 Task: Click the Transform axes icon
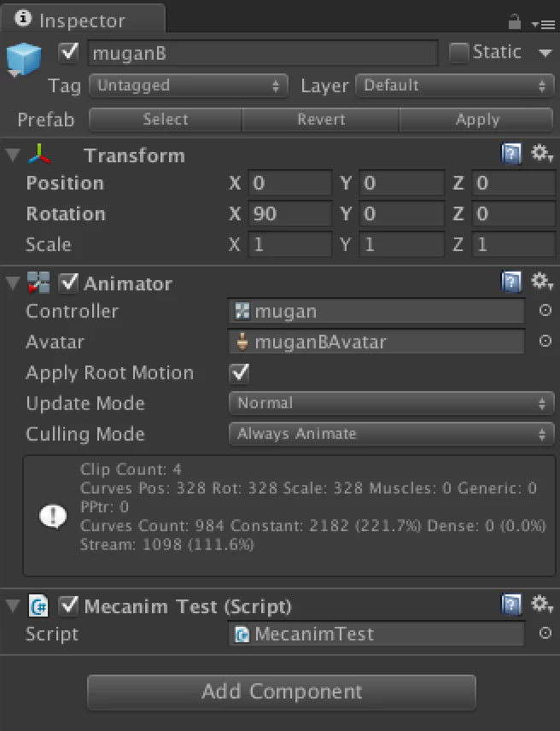click(39, 155)
